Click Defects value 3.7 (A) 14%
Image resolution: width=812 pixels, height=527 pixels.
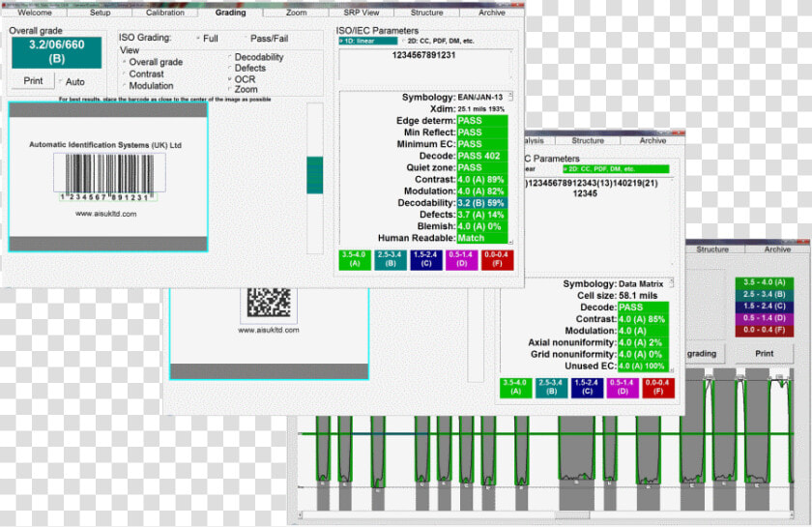pyautogui.click(x=482, y=215)
